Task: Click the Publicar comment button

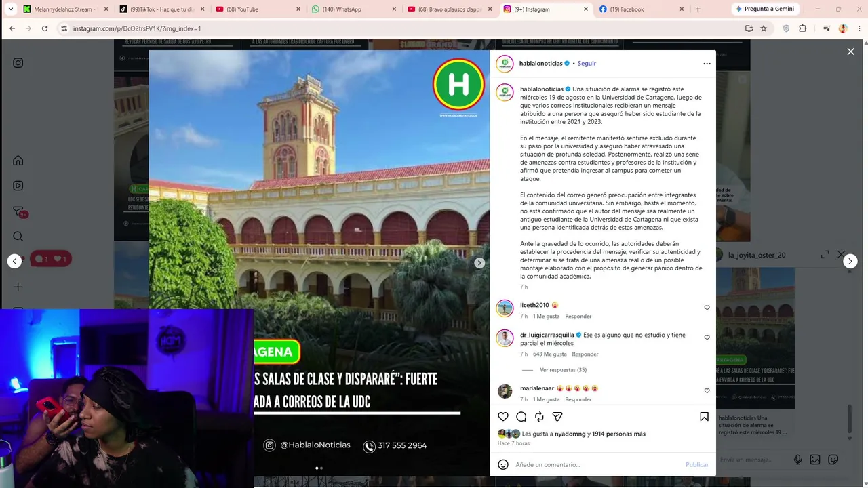Action: coord(696,464)
